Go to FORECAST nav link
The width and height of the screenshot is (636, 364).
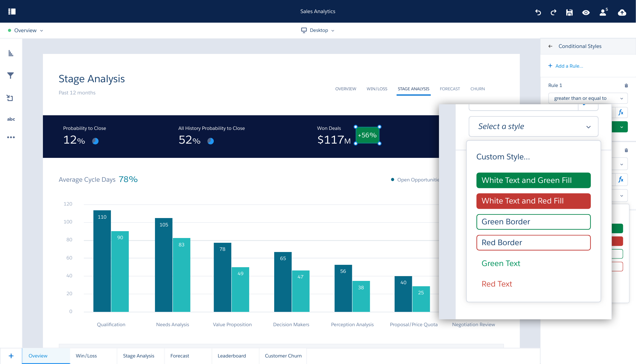[450, 89]
